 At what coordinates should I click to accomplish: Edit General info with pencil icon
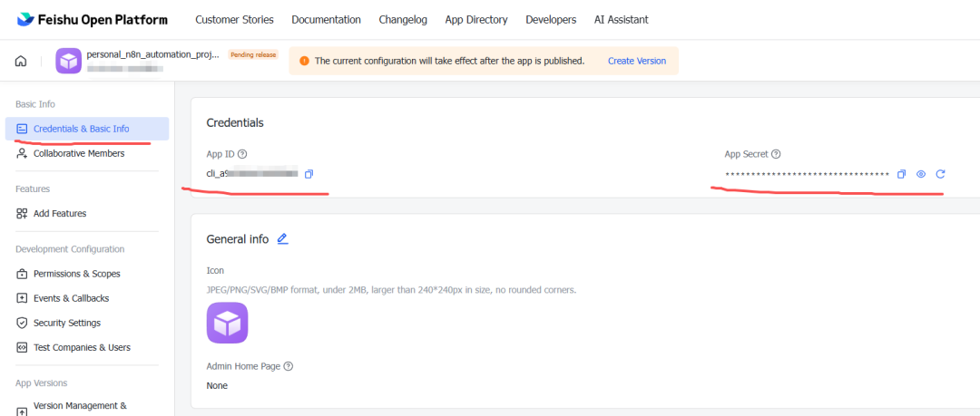point(282,239)
